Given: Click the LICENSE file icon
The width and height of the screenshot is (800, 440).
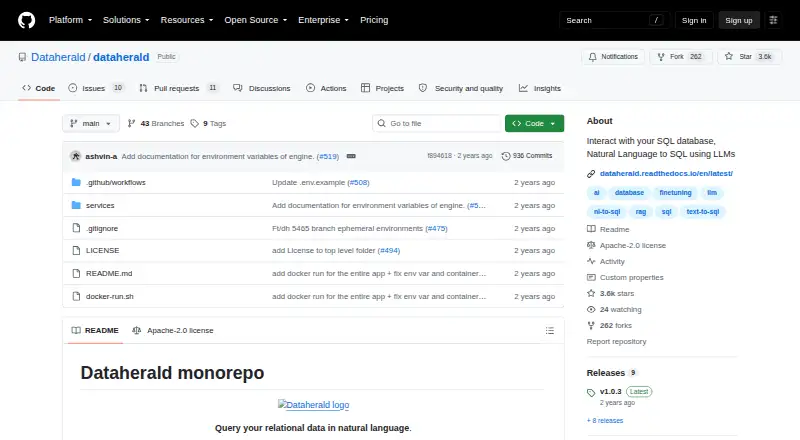Looking at the screenshot, I should [76, 251].
